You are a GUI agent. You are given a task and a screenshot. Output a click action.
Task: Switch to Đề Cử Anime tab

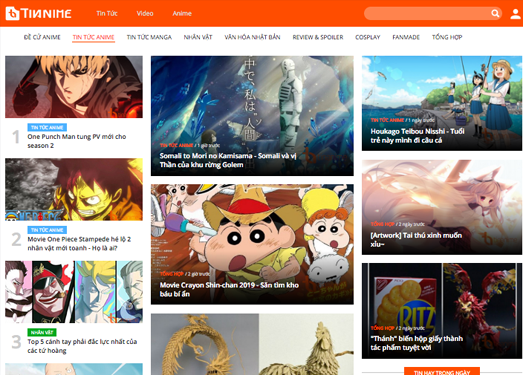click(x=42, y=37)
